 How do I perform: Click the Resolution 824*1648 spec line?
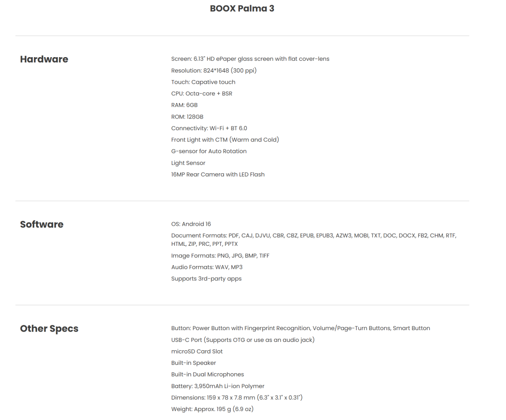point(214,70)
